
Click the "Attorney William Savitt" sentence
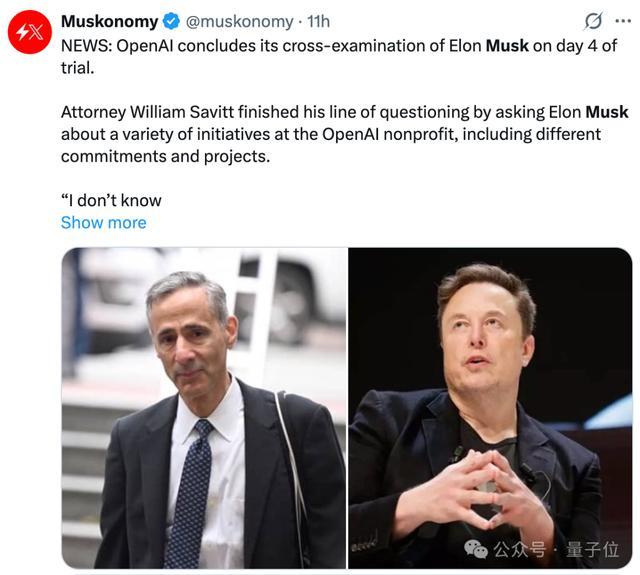coord(344,134)
